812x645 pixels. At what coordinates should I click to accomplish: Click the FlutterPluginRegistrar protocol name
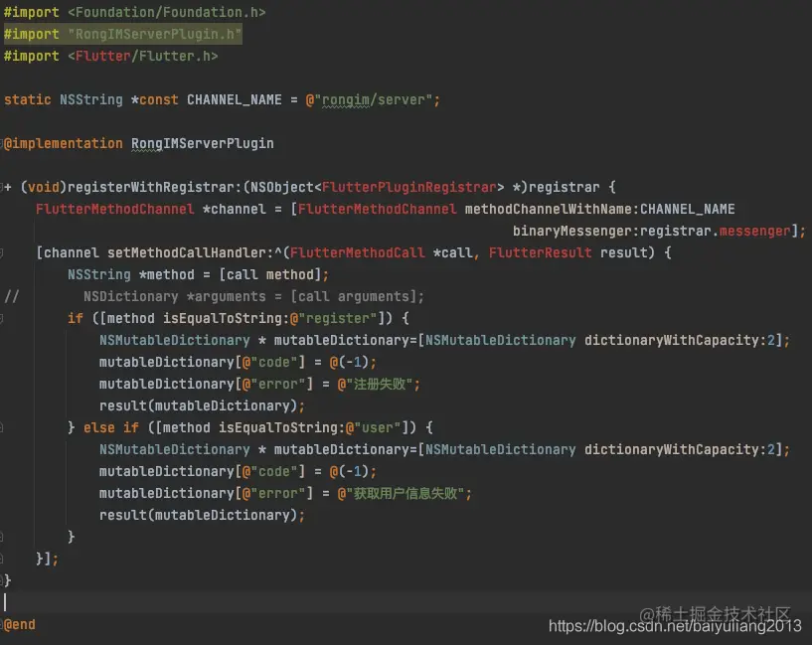tap(409, 187)
